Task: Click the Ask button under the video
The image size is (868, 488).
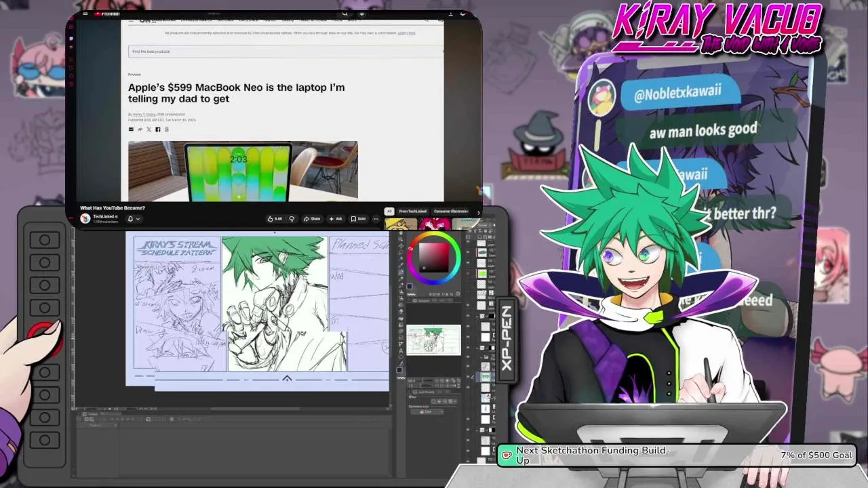Action: [x=336, y=219]
